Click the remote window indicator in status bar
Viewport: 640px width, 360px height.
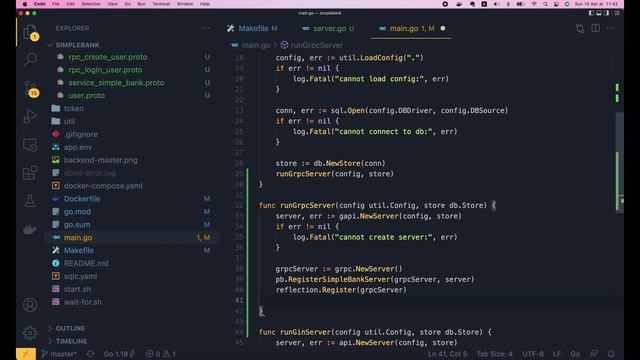tap(26, 354)
